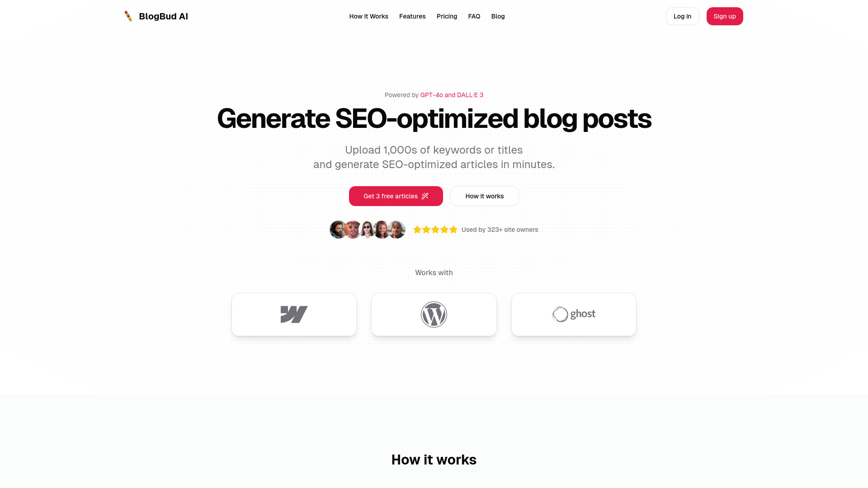Viewport: 868px width, 488px height.
Task: Click the 'Used by 323+ site owners' text link
Action: tap(500, 230)
